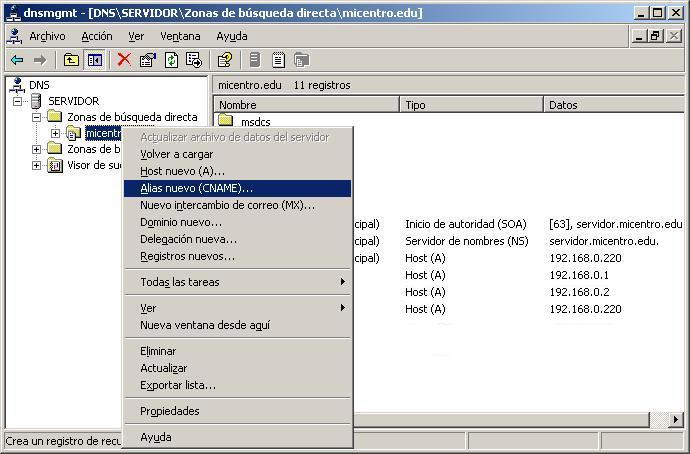
Task: Choose Alias nuevo (CNAME) from context menu
Action: (x=197, y=188)
